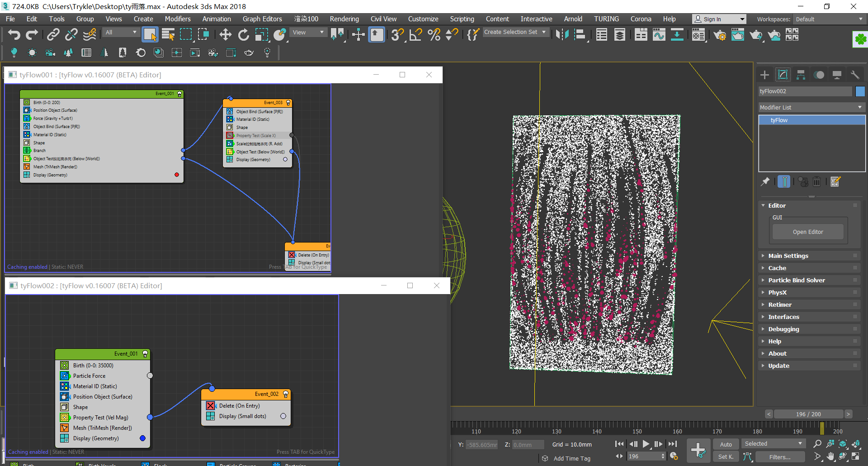Open the Modifiers menu
Screen dimensions: 868x466
coord(177,19)
